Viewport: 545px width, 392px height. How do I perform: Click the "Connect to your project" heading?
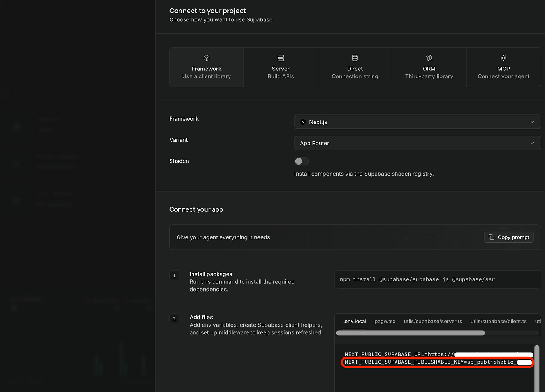[x=207, y=11]
